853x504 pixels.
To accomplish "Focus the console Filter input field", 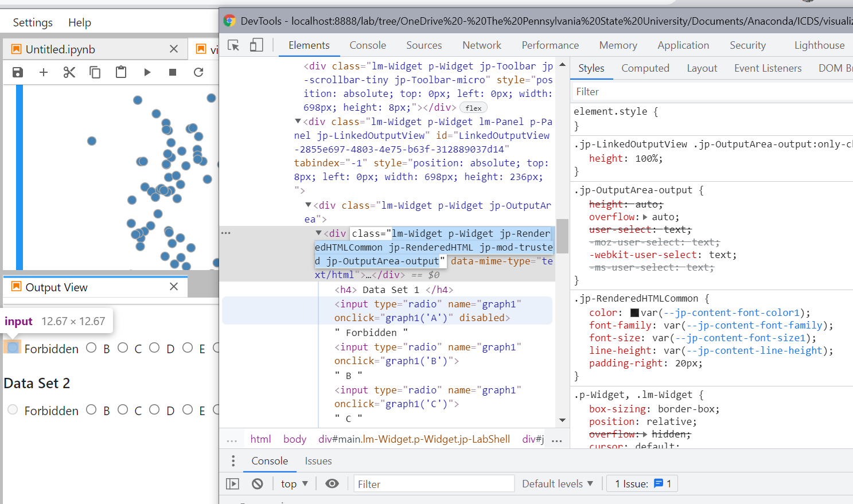I will 434,484.
